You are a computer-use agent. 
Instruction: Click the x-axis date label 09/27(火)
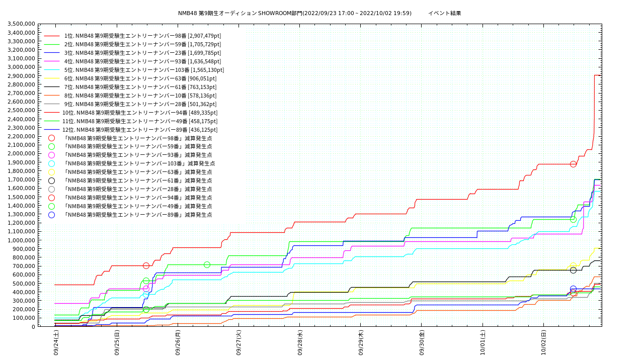[x=238, y=342]
